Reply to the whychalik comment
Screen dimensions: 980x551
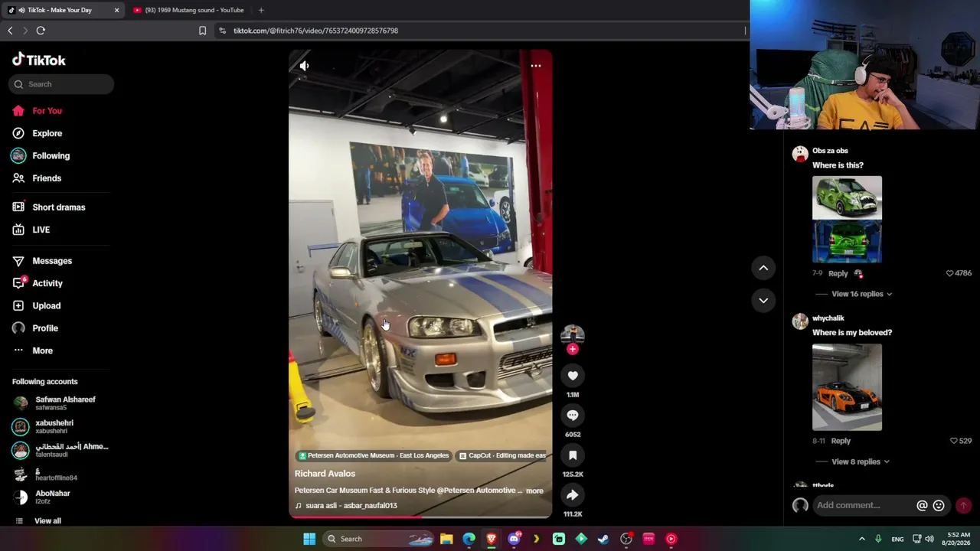click(x=841, y=441)
